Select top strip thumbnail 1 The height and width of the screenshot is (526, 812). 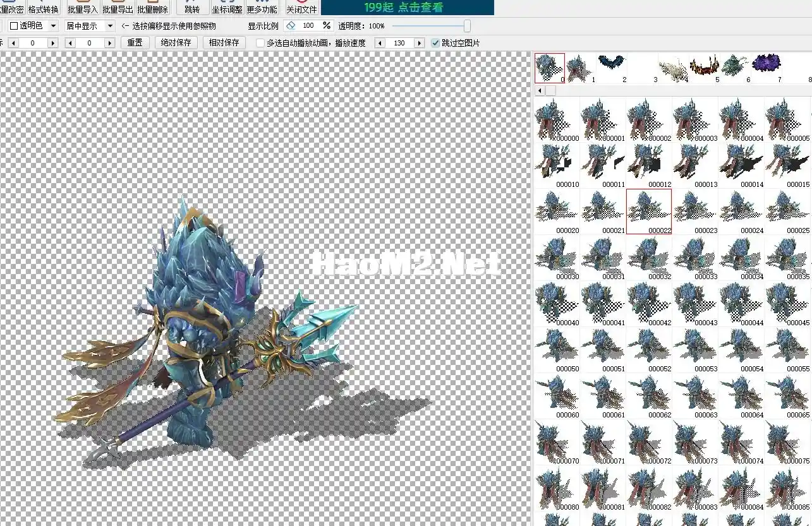click(x=580, y=68)
